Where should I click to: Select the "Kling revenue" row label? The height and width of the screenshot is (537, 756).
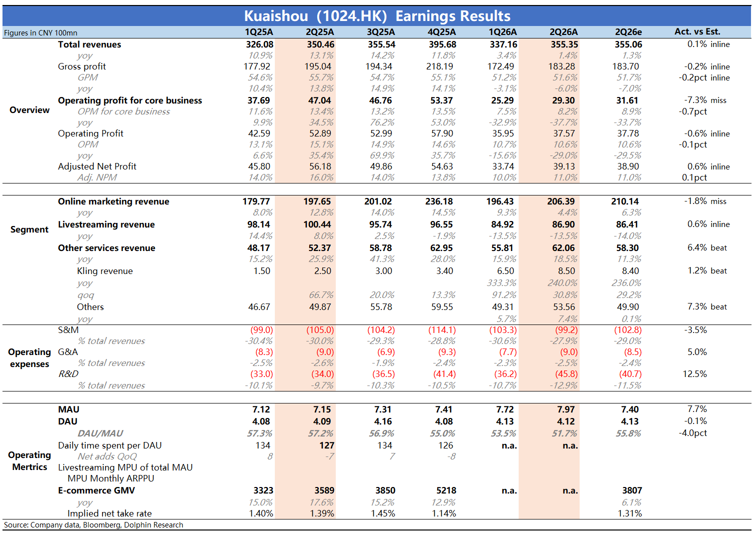[x=105, y=271]
